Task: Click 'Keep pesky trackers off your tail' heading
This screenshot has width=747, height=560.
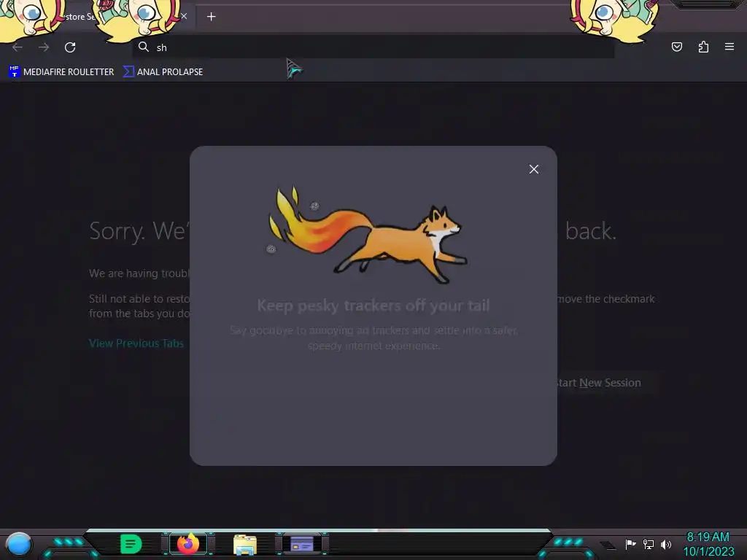Action: pos(373,306)
